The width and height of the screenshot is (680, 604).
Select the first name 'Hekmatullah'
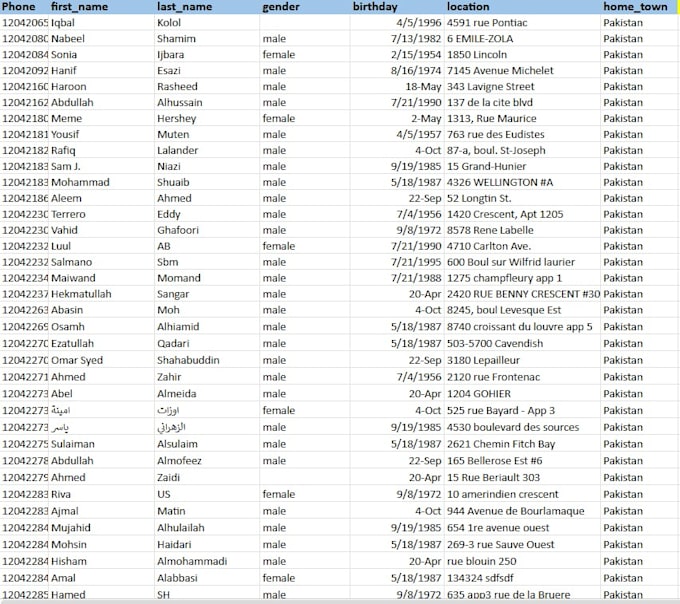pyautogui.click(x=81, y=294)
